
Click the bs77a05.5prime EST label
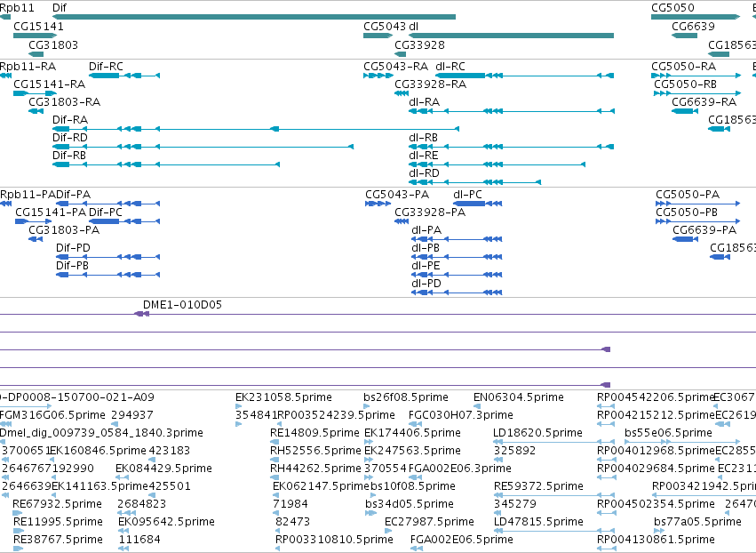[x=698, y=522]
